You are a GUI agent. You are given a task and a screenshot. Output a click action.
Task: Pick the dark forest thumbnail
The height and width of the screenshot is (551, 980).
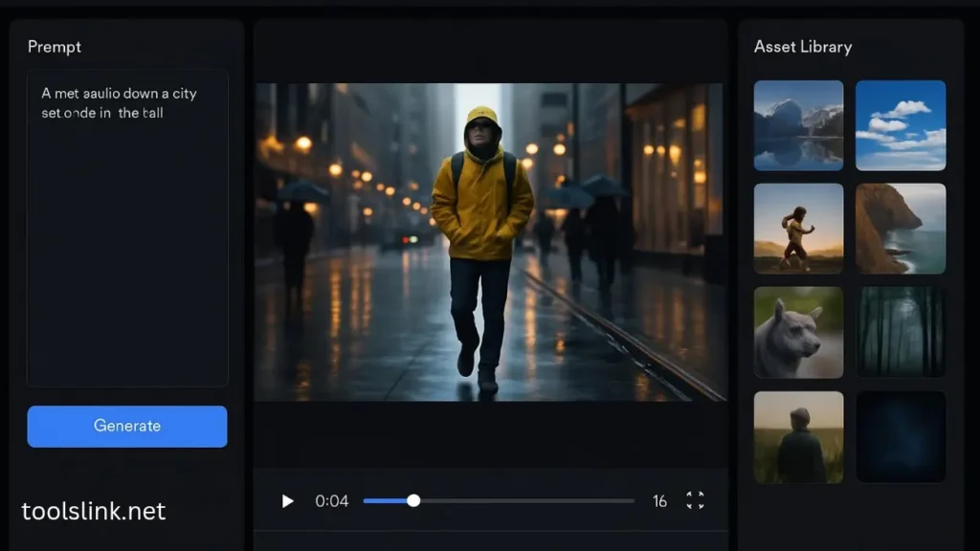tap(900, 332)
